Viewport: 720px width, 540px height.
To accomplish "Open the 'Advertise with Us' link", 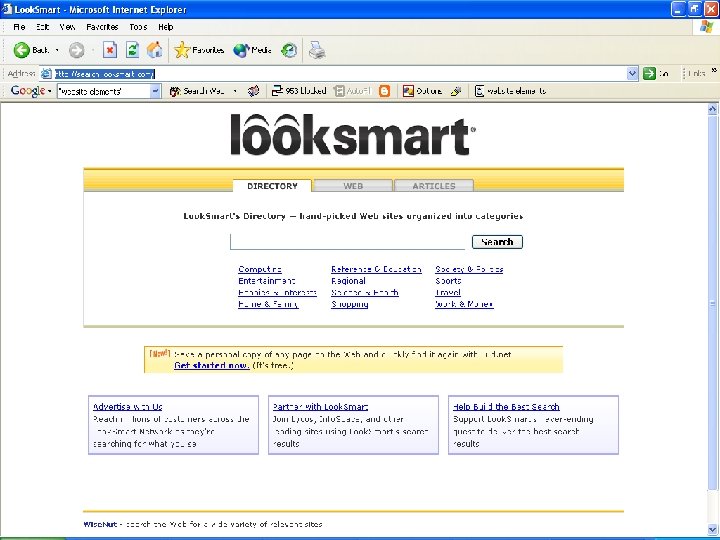I will coord(128,406).
